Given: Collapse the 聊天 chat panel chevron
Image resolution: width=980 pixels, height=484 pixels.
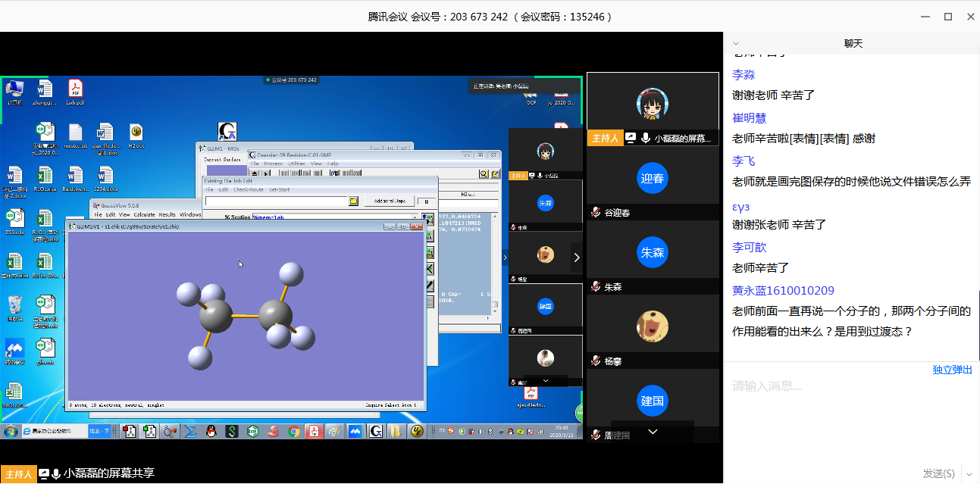Looking at the screenshot, I should pos(735,44).
